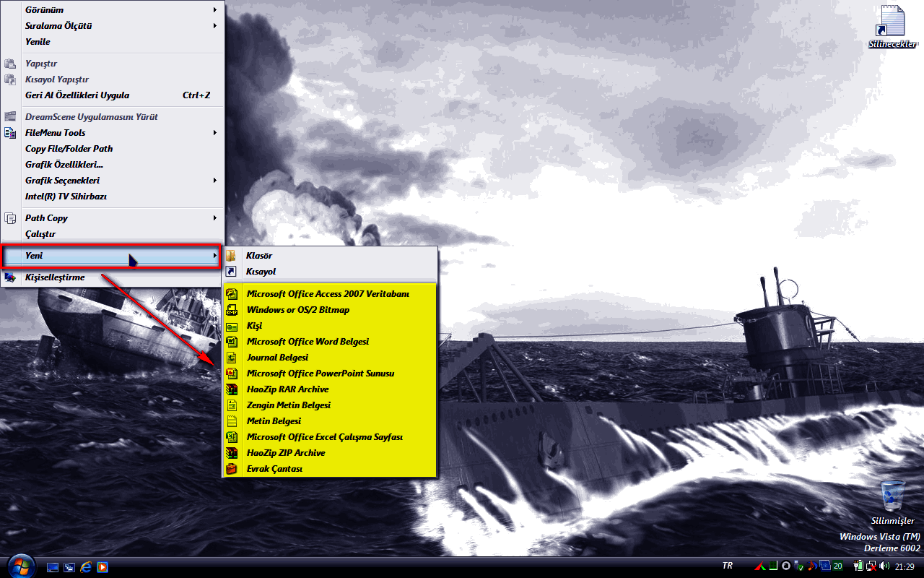Screen dimensions: 924x578
Task: Click the black ring tray icon
Action: [x=786, y=566]
